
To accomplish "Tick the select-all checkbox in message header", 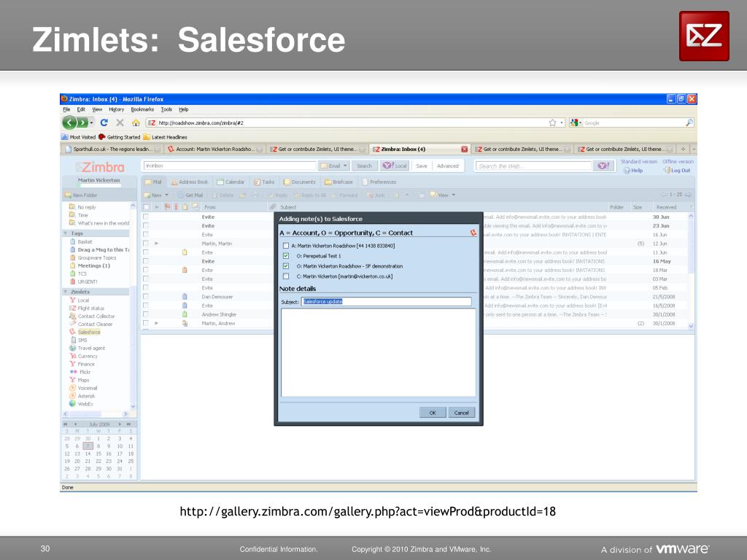I will click(x=146, y=207).
